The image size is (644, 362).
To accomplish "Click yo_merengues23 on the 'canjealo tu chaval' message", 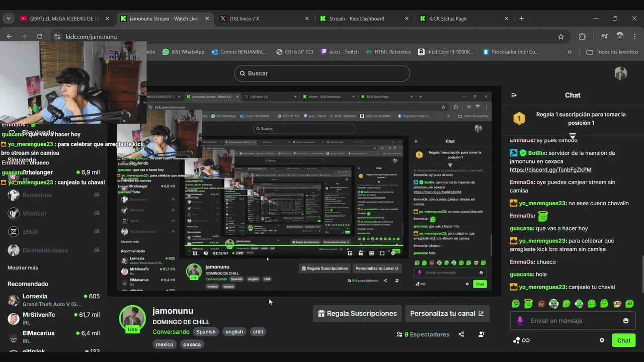I will point(542,287).
